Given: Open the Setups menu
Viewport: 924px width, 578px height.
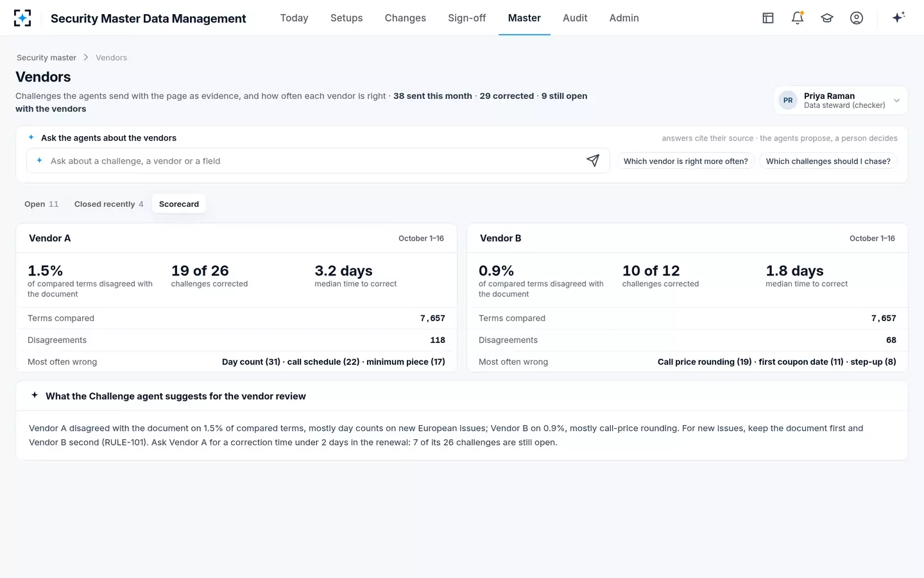Looking at the screenshot, I should 346,18.
